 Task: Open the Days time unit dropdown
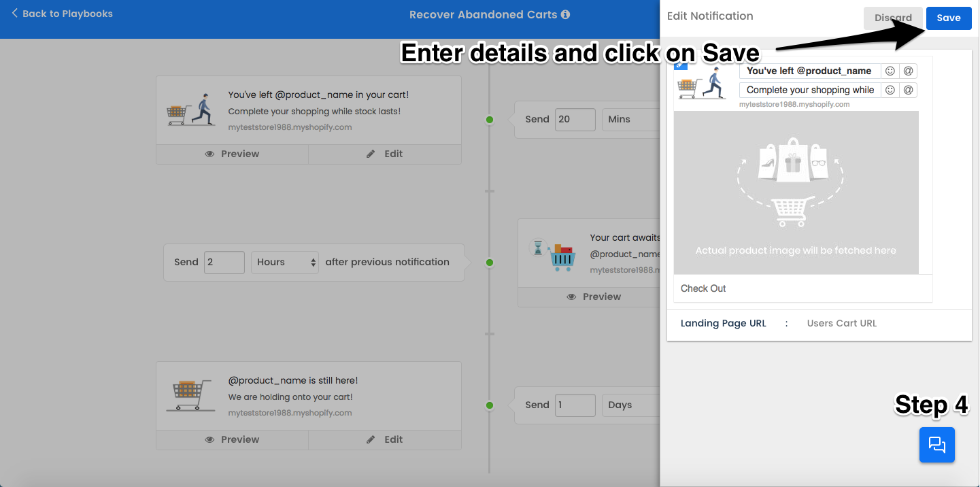630,405
